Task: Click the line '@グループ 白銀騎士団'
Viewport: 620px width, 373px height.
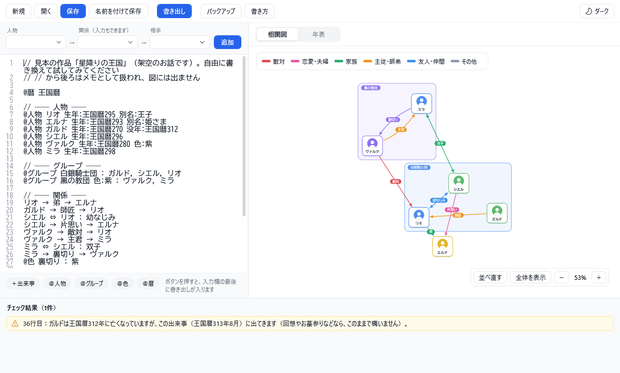Action: click(x=102, y=173)
